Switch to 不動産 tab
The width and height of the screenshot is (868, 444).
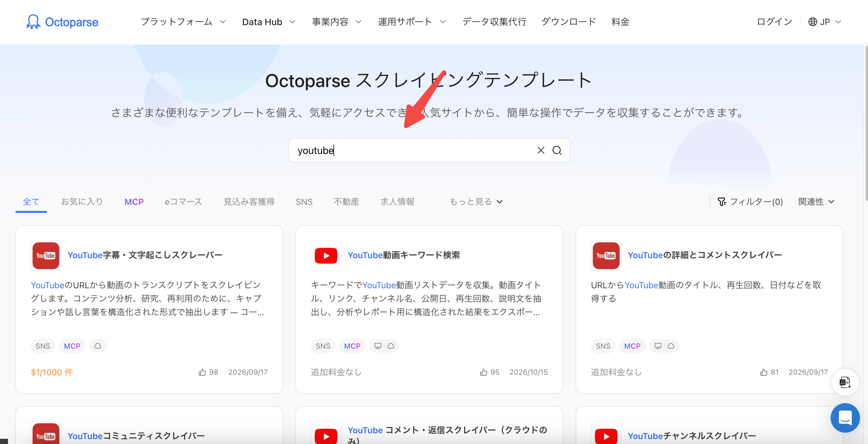(x=346, y=201)
